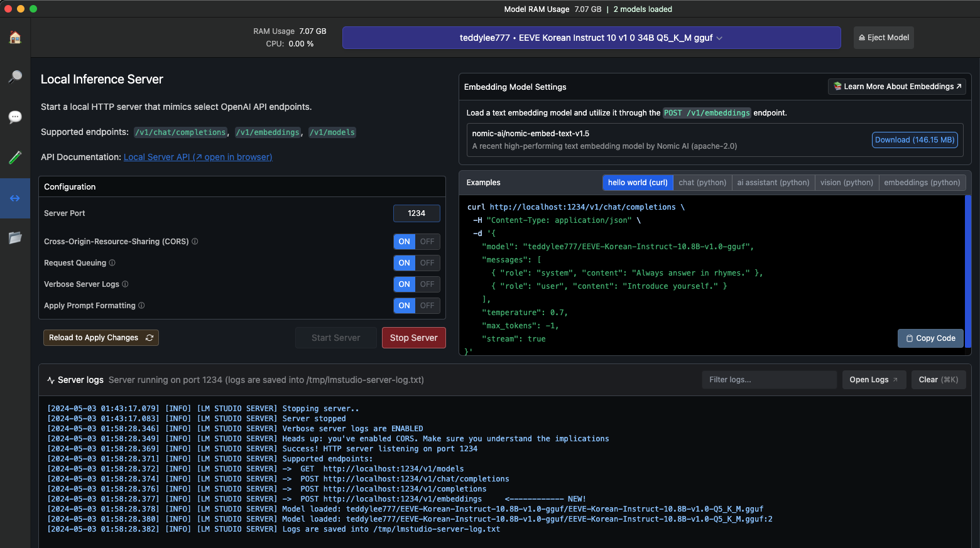The image size is (980, 548).
Task: Switch to ai assistant (python) tab
Action: click(x=773, y=183)
